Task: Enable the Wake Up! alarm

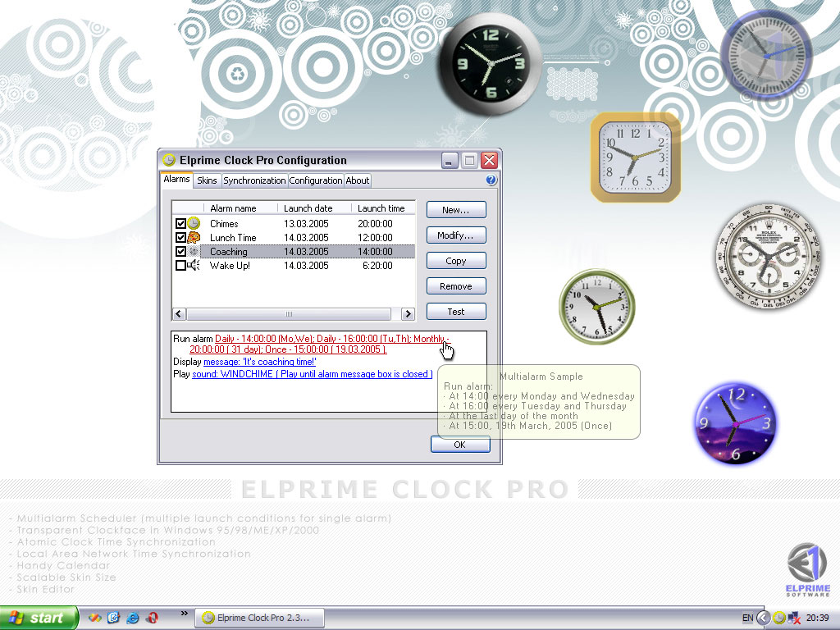Action: 180,265
